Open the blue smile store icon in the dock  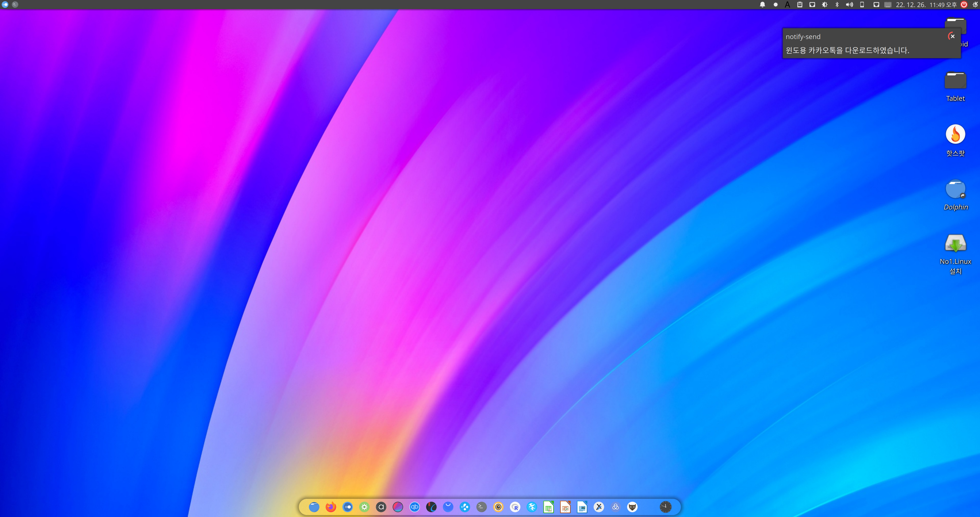448,507
